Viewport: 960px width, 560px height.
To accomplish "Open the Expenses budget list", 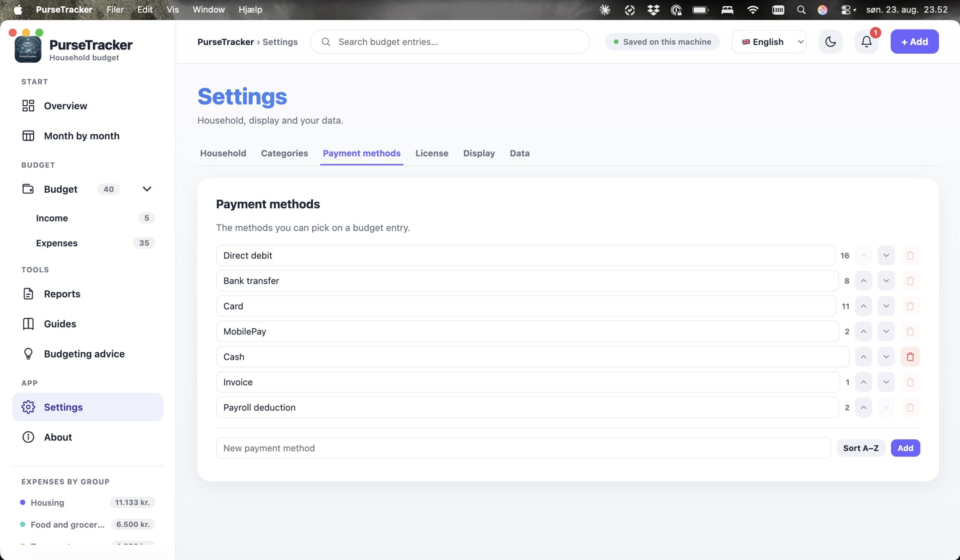I will click(95, 243).
